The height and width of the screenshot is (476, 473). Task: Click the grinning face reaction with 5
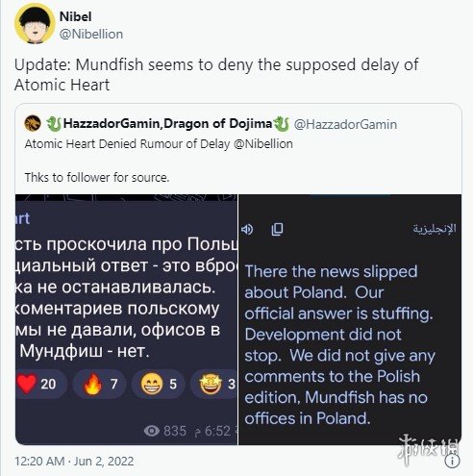click(x=159, y=384)
